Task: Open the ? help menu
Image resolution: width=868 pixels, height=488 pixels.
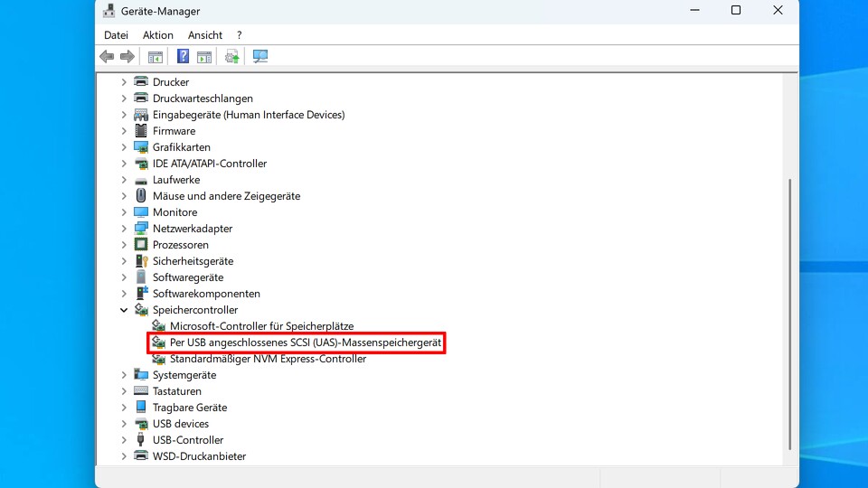Action: (x=239, y=35)
